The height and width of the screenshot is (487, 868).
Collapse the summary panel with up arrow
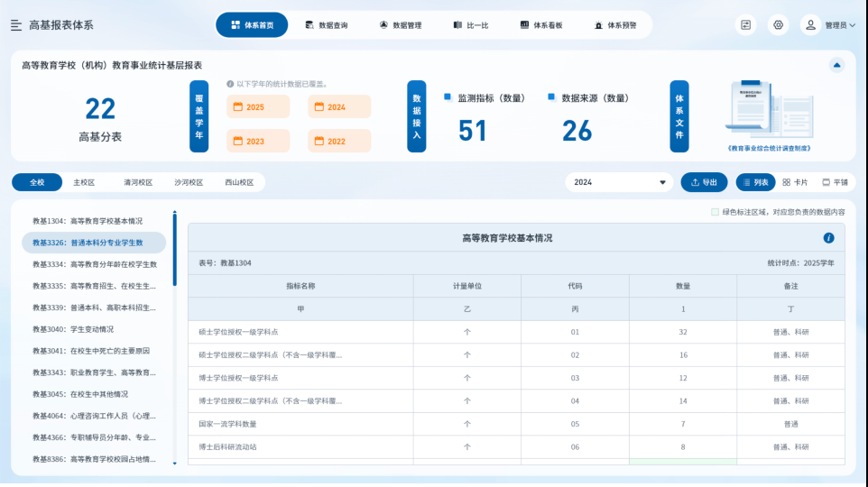pyautogui.click(x=836, y=65)
